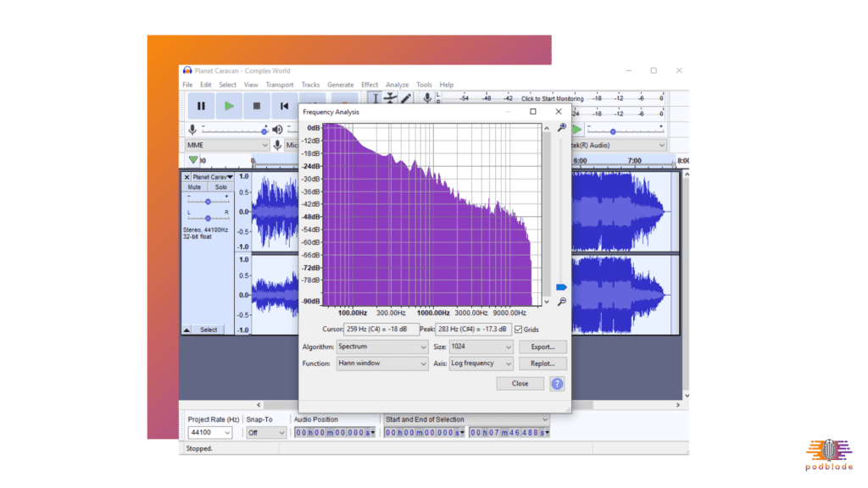Screen dimensions: 868x488
Task: Select the I-beam Selection tool
Action: click(x=376, y=98)
